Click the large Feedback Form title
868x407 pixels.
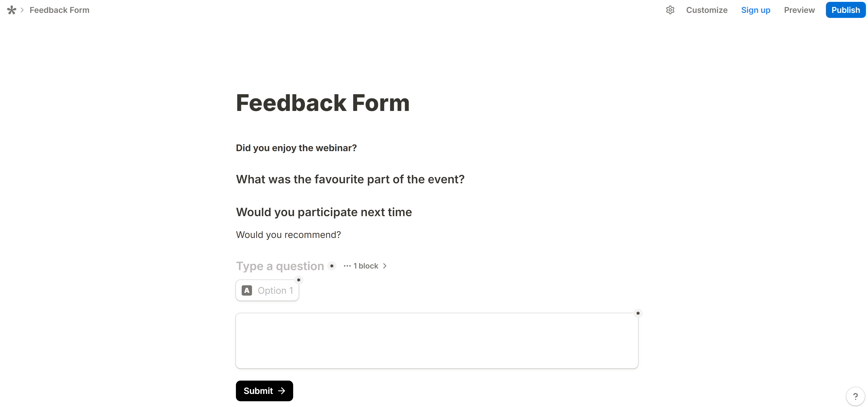322,103
